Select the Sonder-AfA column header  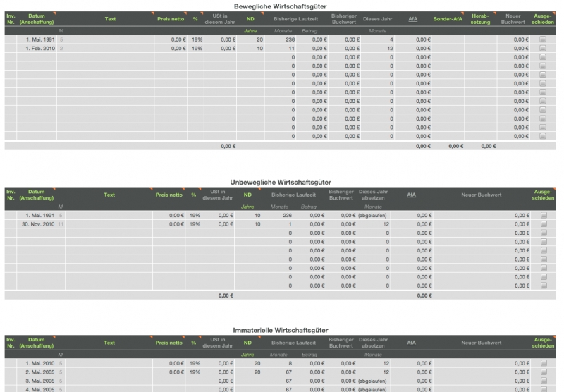click(x=447, y=18)
